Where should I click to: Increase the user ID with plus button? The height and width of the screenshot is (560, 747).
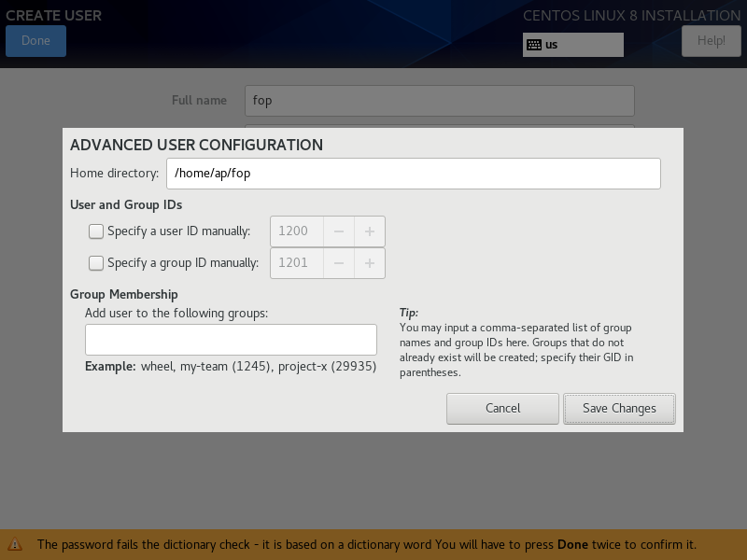tap(370, 231)
